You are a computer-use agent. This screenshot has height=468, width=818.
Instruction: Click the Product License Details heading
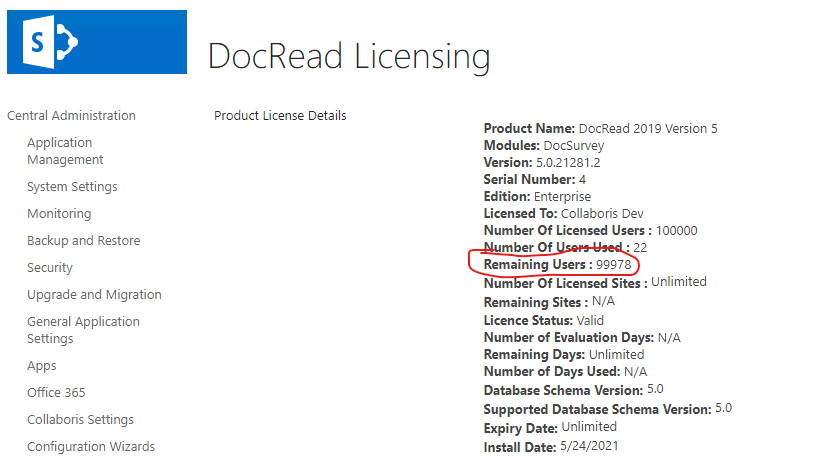click(x=280, y=116)
